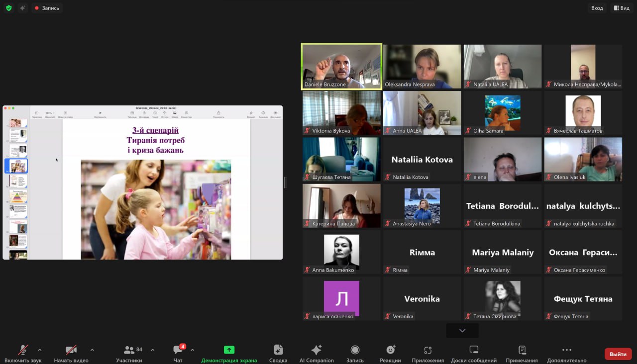Expand video options arrow next to camera
This screenshot has height=364, width=637.
pos(92,350)
